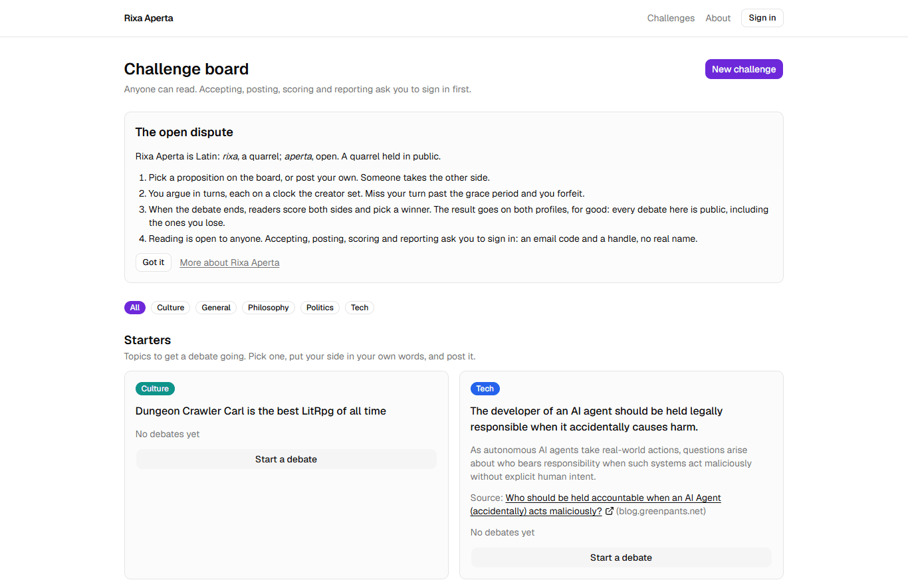
Task: Click the 'Challenge board' heading
Action: (x=187, y=69)
